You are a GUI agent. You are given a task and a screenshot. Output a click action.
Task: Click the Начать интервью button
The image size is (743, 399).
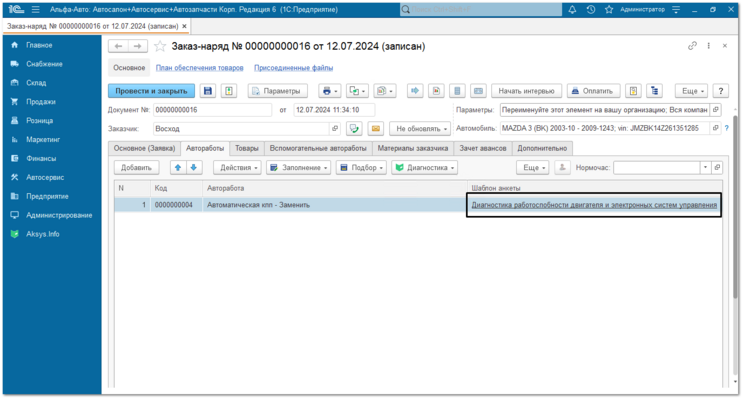[x=526, y=91]
